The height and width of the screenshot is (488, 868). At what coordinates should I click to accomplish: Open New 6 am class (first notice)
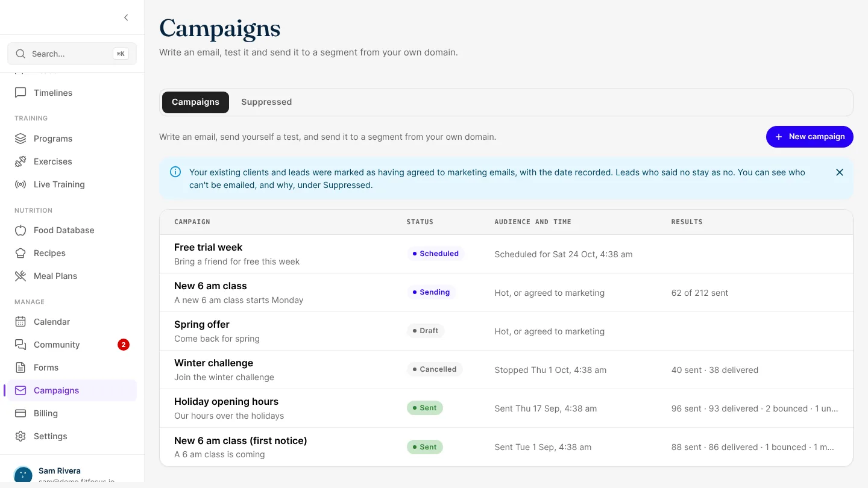(x=506, y=447)
